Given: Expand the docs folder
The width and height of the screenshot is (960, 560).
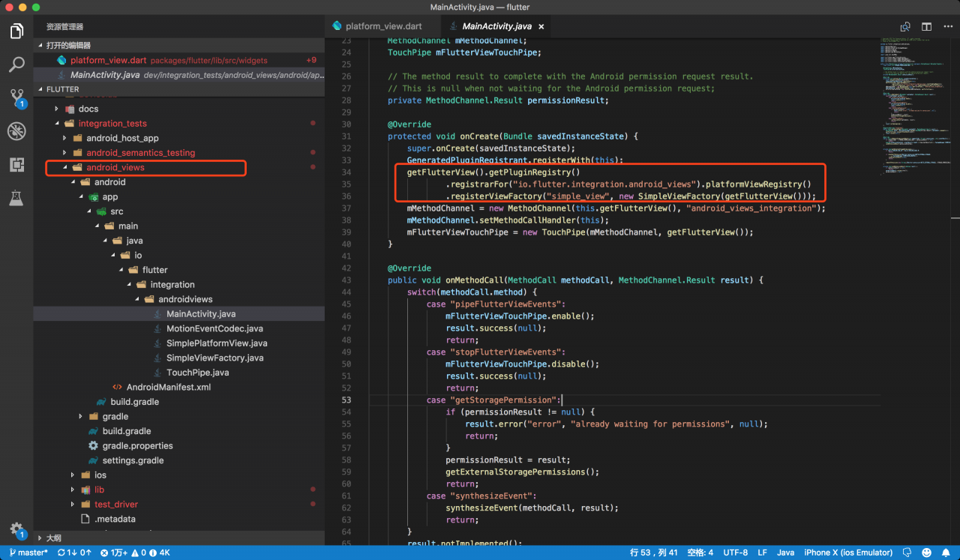Looking at the screenshot, I should [88, 109].
